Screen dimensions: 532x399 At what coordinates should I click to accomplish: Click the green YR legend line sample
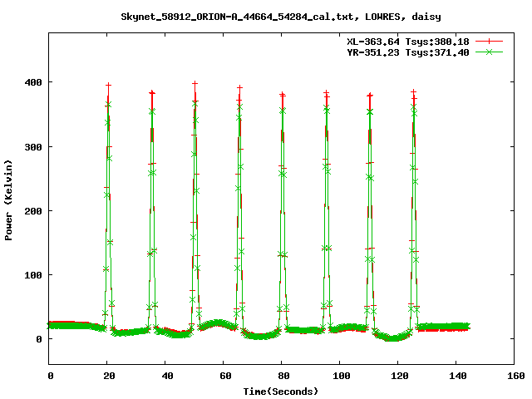pyautogui.click(x=489, y=52)
